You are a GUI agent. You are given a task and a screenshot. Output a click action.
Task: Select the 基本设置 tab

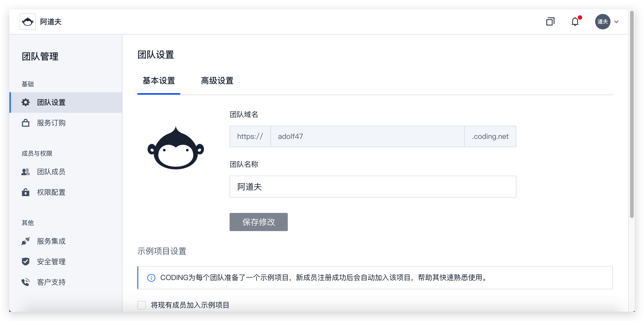(x=159, y=81)
